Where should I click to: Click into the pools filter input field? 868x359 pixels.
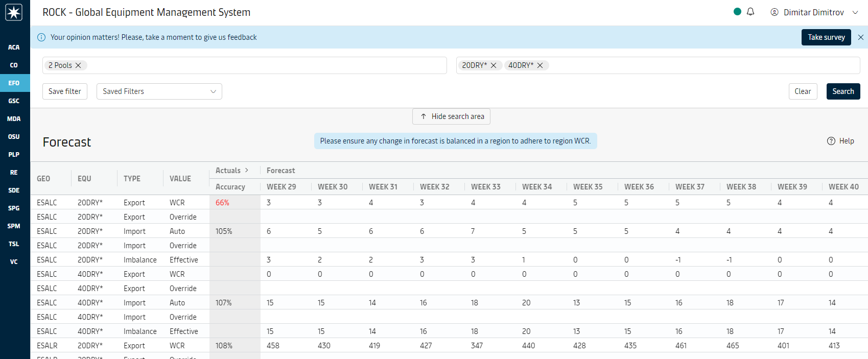tap(266, 65)
